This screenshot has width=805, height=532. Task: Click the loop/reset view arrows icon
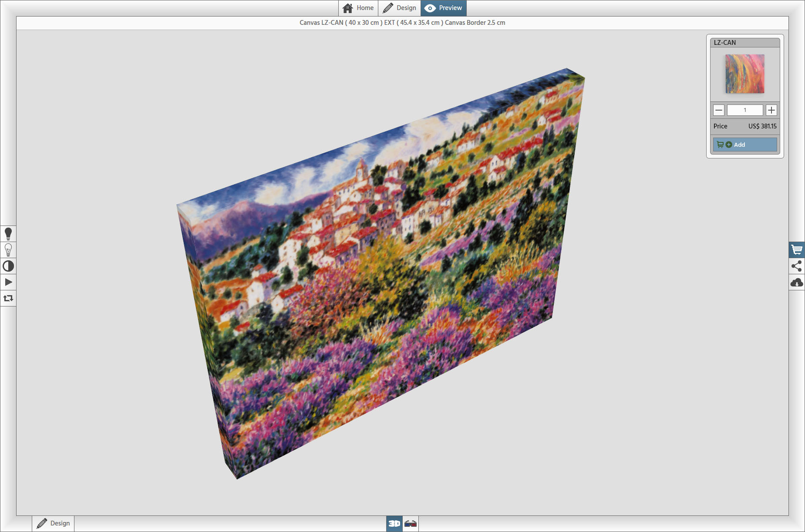[x=8, y=298]
